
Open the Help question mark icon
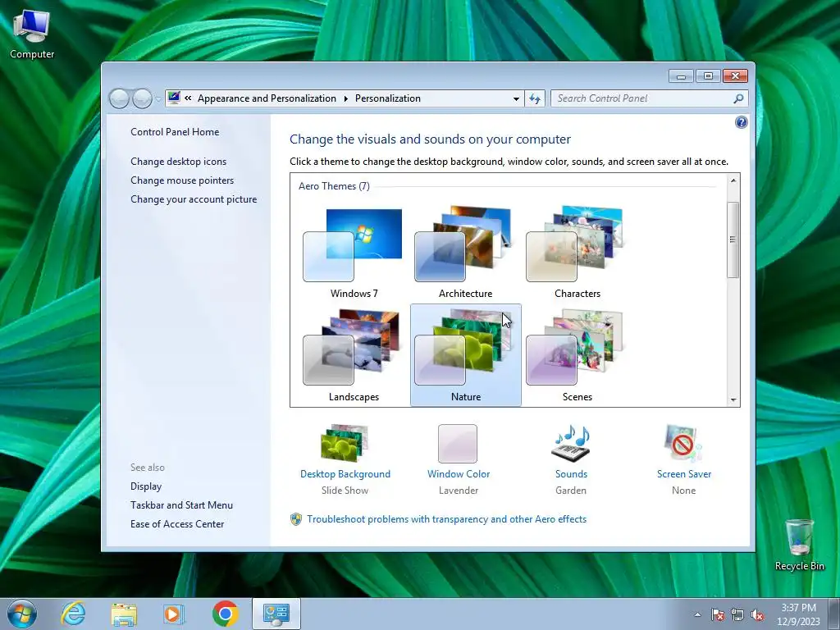click(x=741, y=123)
